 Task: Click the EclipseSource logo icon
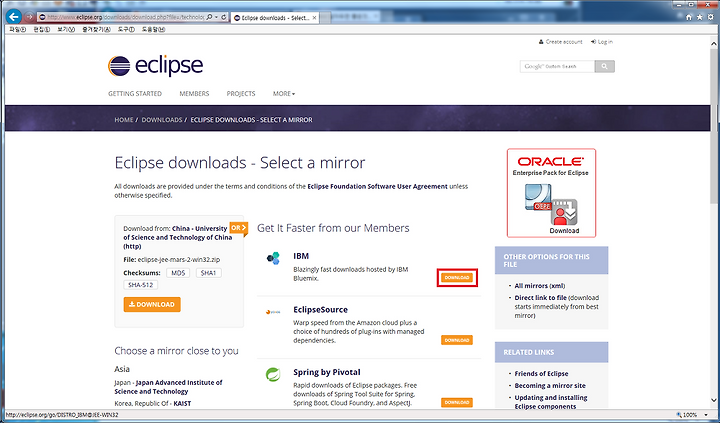pyautogui.click(x=273, y=312)
